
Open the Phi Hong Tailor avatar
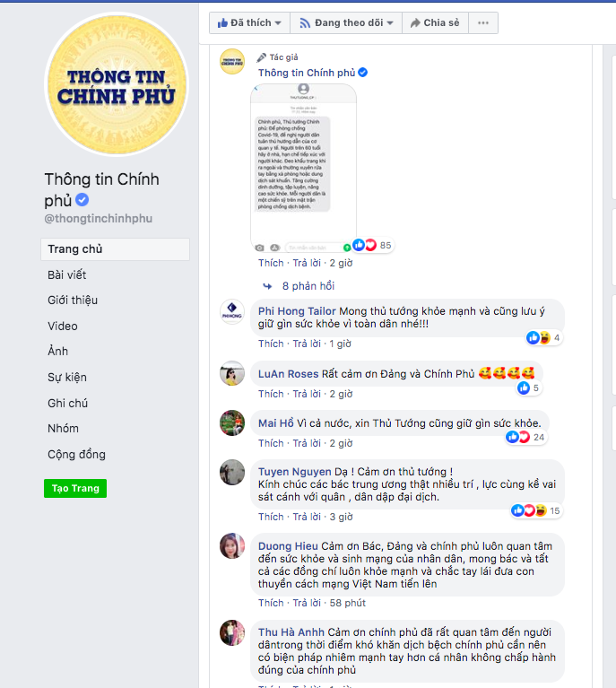click(232, 312)
